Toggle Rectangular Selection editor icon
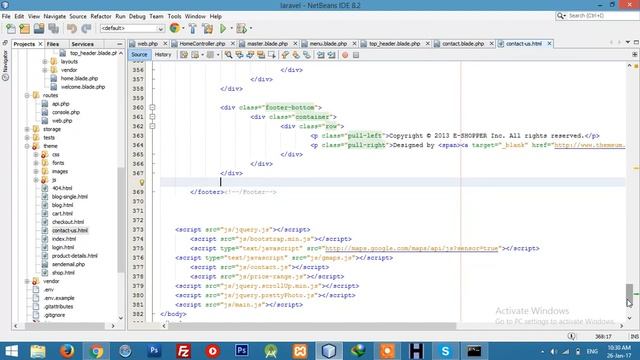 [271, 55]
